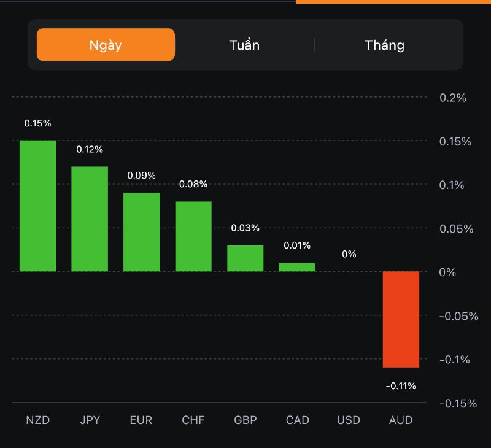Switch to the Tuần tab

244,45
